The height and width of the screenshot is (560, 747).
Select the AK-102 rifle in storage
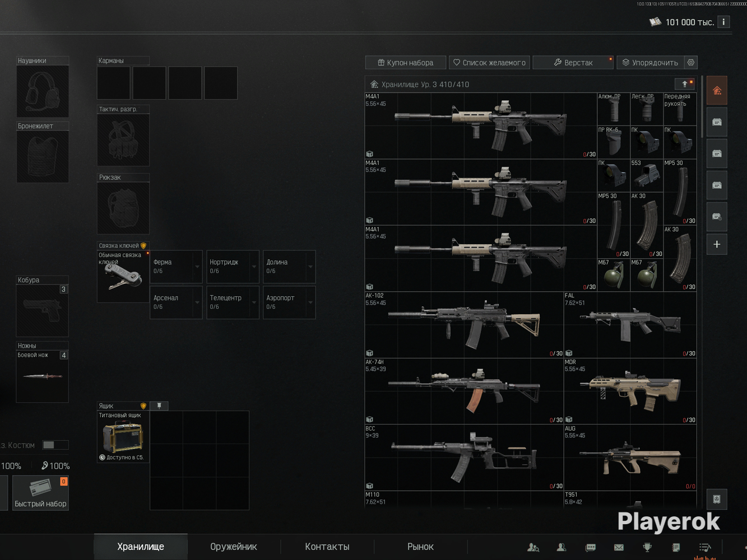465,325
